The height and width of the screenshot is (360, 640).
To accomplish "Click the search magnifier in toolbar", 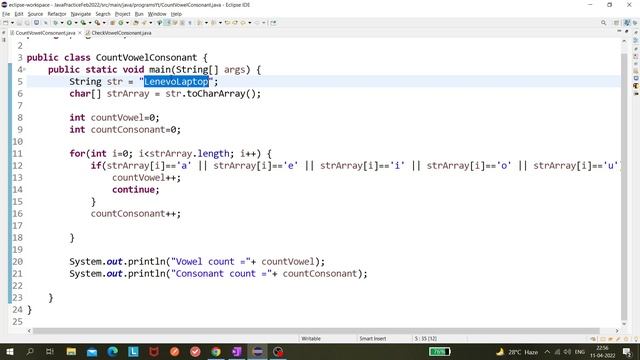I will (603, 23).
